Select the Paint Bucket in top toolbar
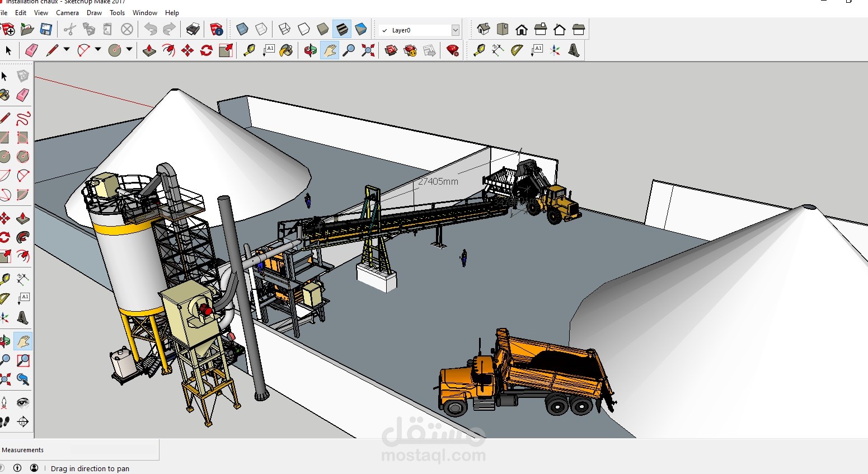868x474 pixels. [286, 50]
